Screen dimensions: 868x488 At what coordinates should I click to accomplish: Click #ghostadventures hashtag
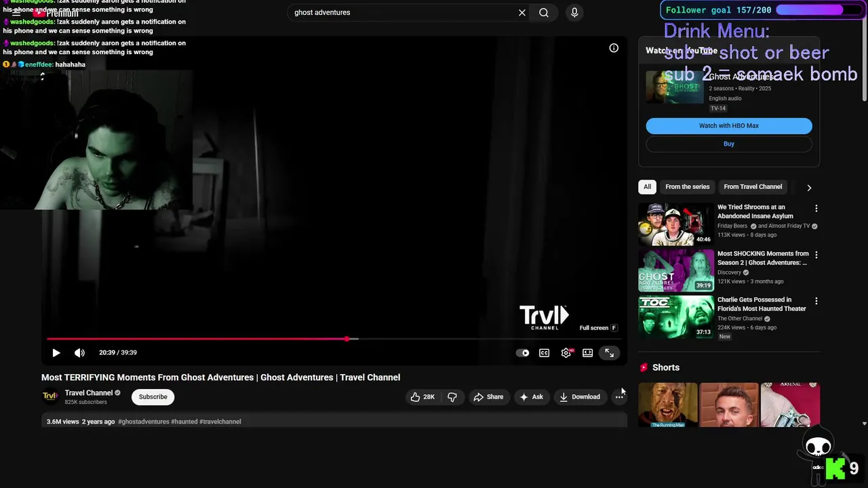144,422
